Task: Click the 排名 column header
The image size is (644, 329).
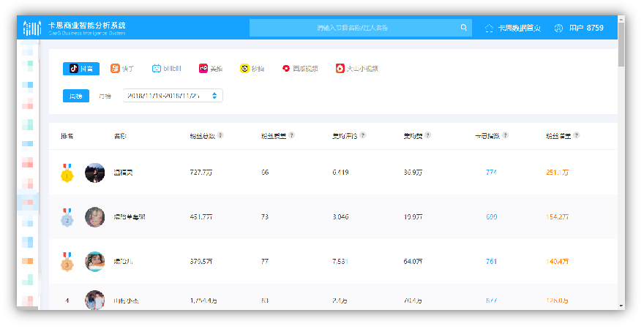Action: [x=67, y=136]
